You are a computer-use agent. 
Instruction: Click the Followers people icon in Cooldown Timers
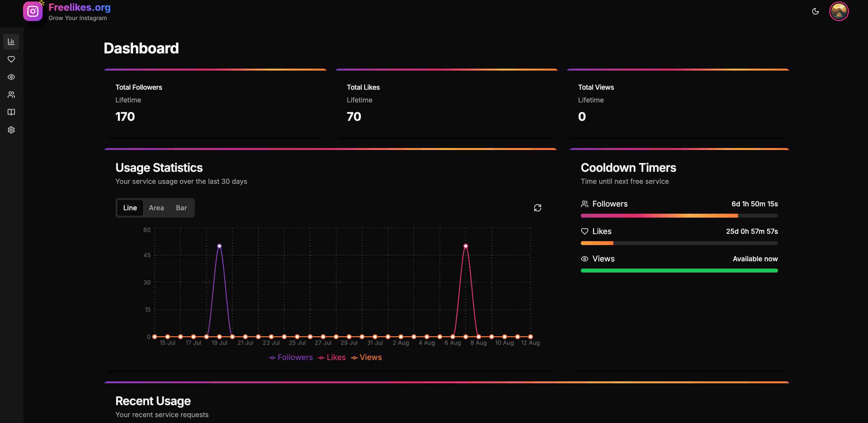point(585,204)
